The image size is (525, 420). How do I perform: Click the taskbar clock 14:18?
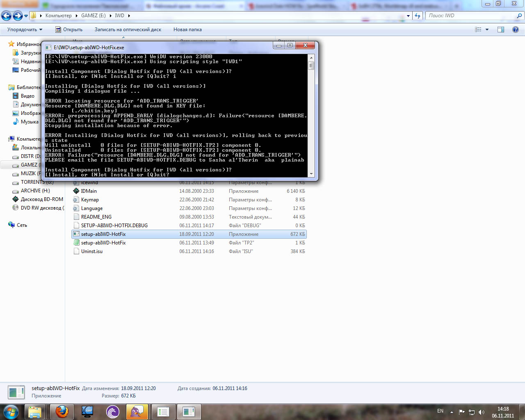(503, 409)
